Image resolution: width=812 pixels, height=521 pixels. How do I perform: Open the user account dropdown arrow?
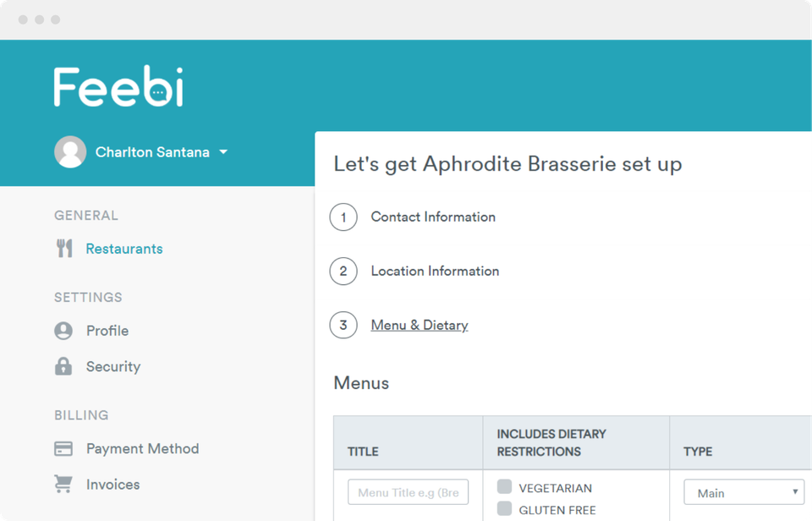pos(223,152)
